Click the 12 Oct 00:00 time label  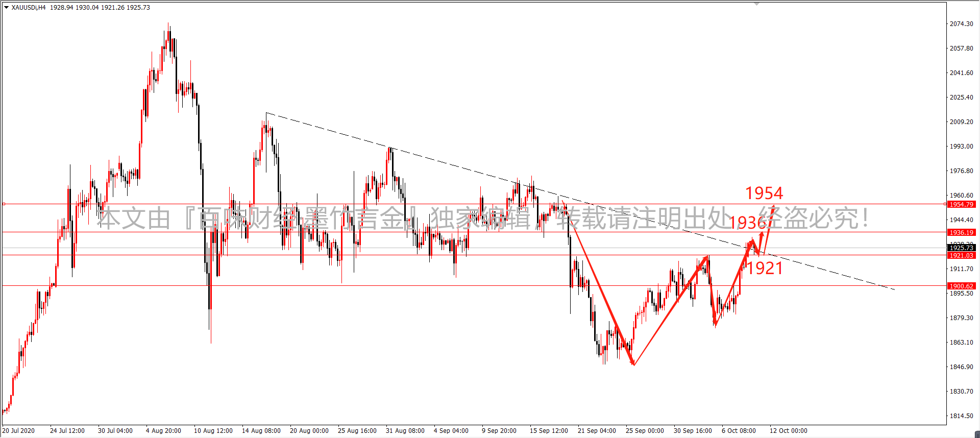[x=789, y=431]
